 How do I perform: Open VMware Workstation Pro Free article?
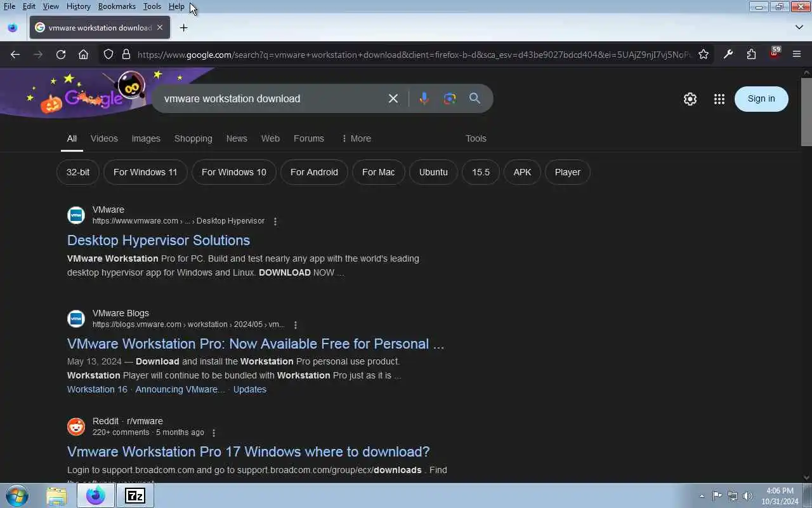point(256,344)
